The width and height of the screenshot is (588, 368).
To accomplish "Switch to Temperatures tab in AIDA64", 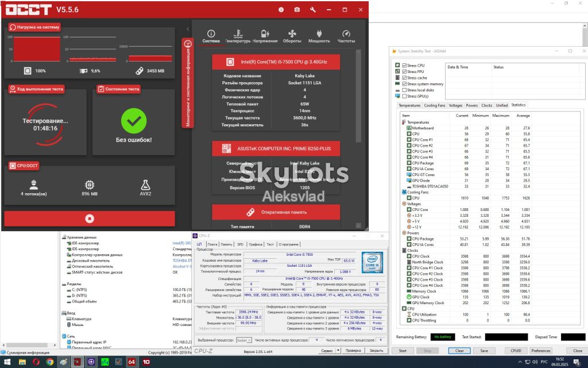I will tap(409, 106).
